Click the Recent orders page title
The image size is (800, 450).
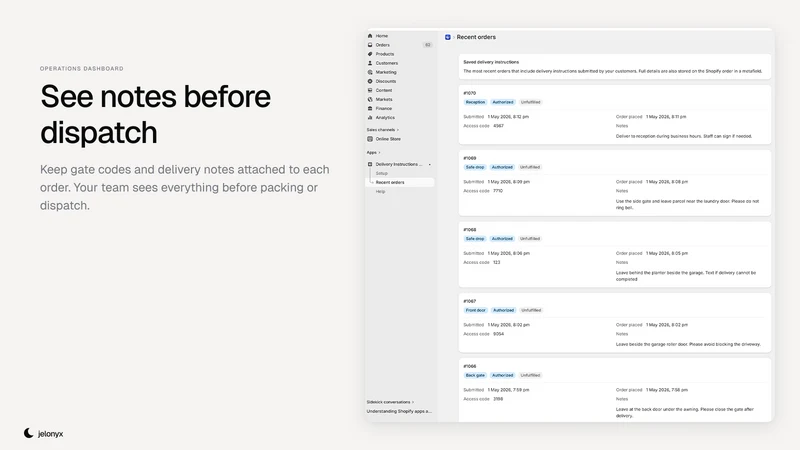point(476,37)
